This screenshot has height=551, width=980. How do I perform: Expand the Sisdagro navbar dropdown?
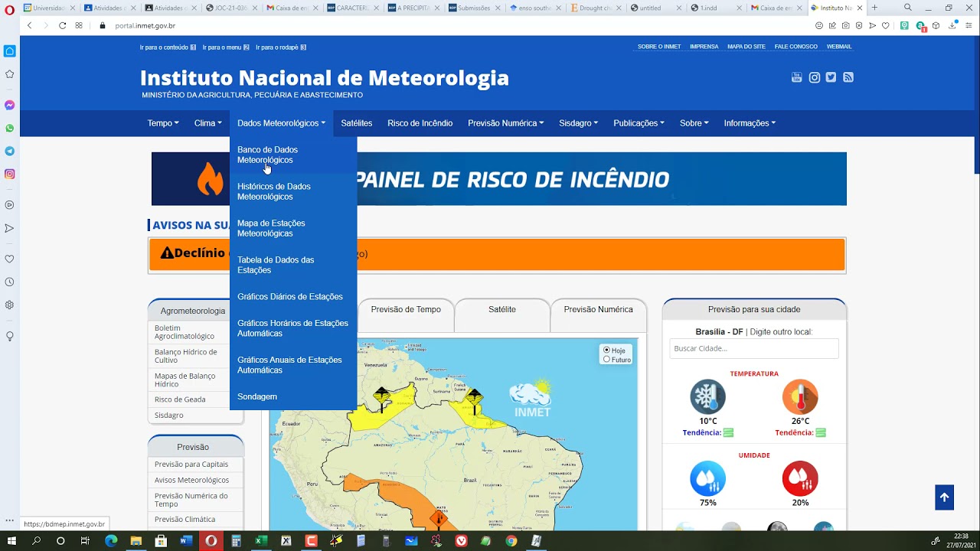(579, 123)
